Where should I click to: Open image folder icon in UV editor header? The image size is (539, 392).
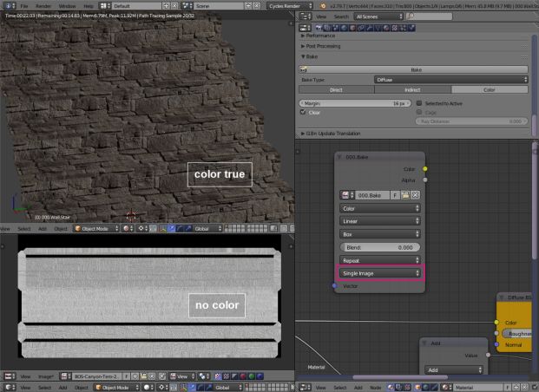144,376
